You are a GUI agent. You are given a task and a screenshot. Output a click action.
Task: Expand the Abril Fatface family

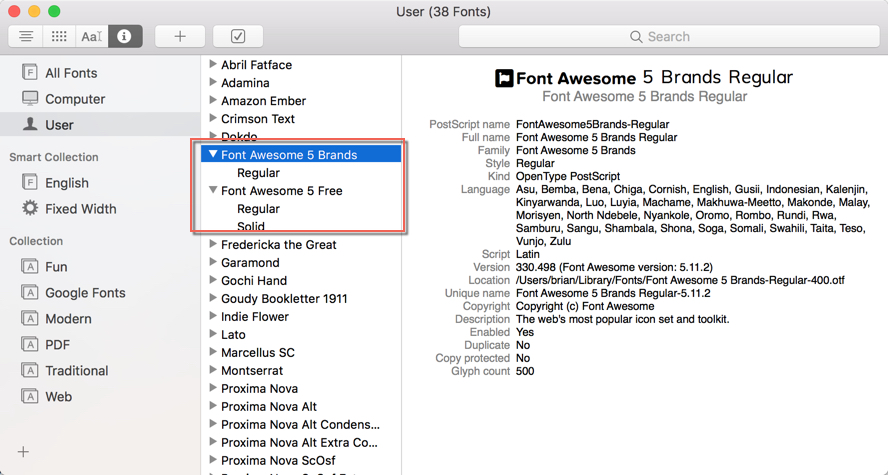(213, 64)
